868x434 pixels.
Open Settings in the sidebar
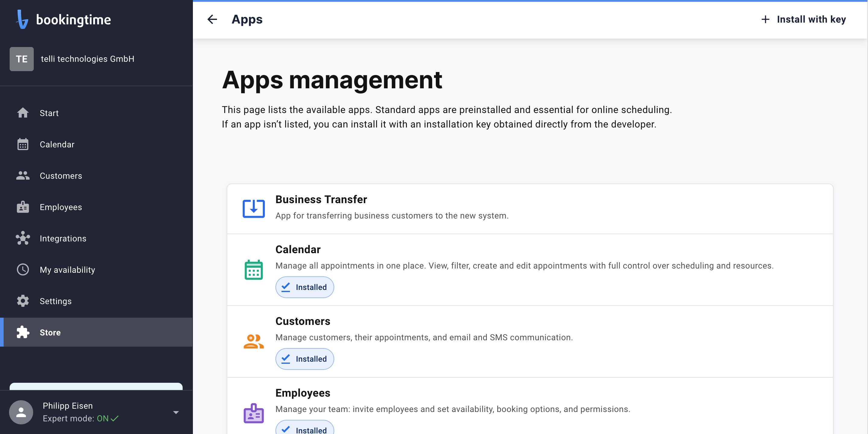click(x=96, y=301)
